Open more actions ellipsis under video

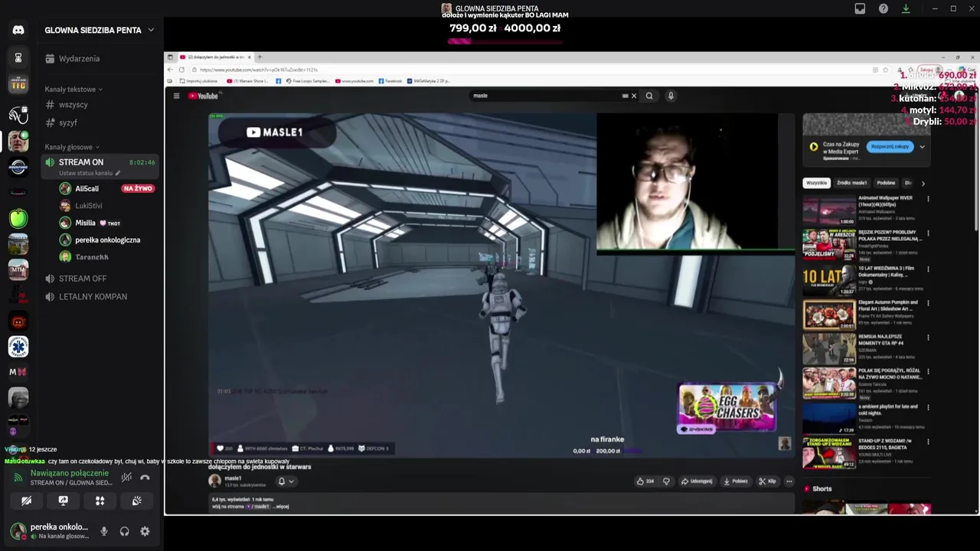(x=789, y=481)
